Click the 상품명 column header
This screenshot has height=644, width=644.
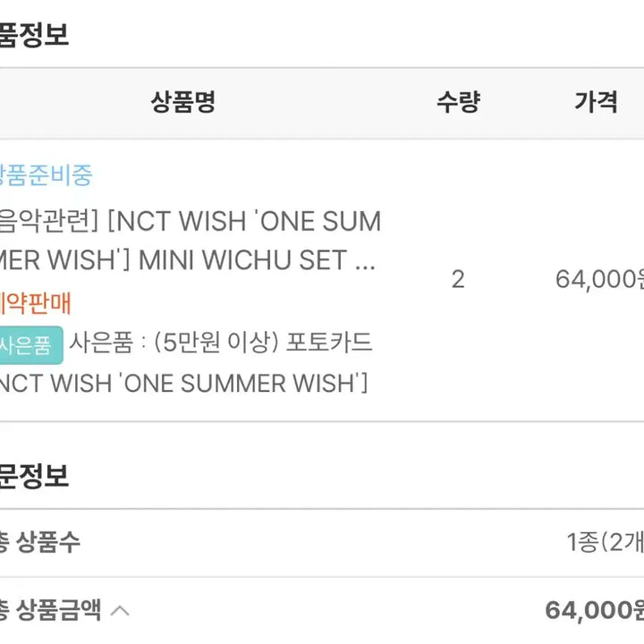(182, 102)
